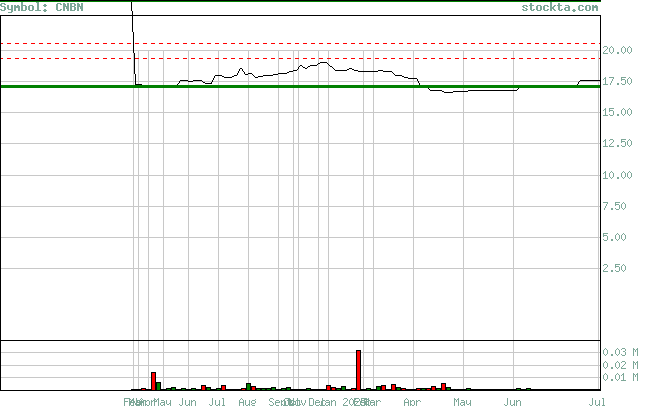Select the 12.50 price axis label
This screenshot has height=406, width=655.
pos(617,143)
